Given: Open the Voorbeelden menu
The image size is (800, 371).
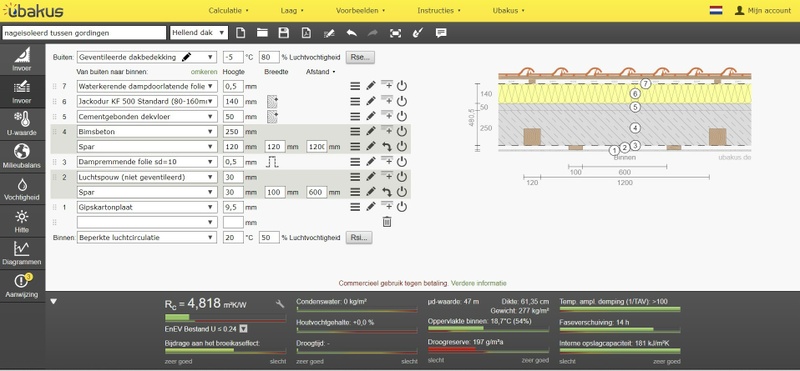Looking at the screenshot, I should pyautogui.click(x=360, y=10).
